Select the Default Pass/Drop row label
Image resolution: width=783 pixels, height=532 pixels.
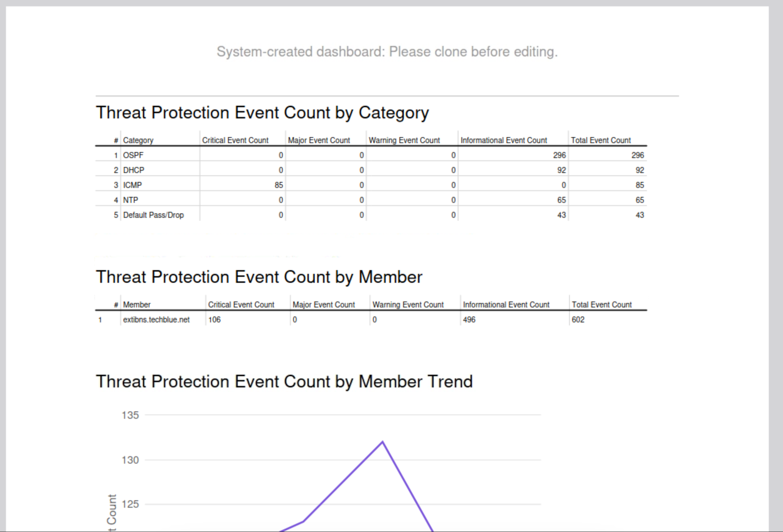click(153, 215)
